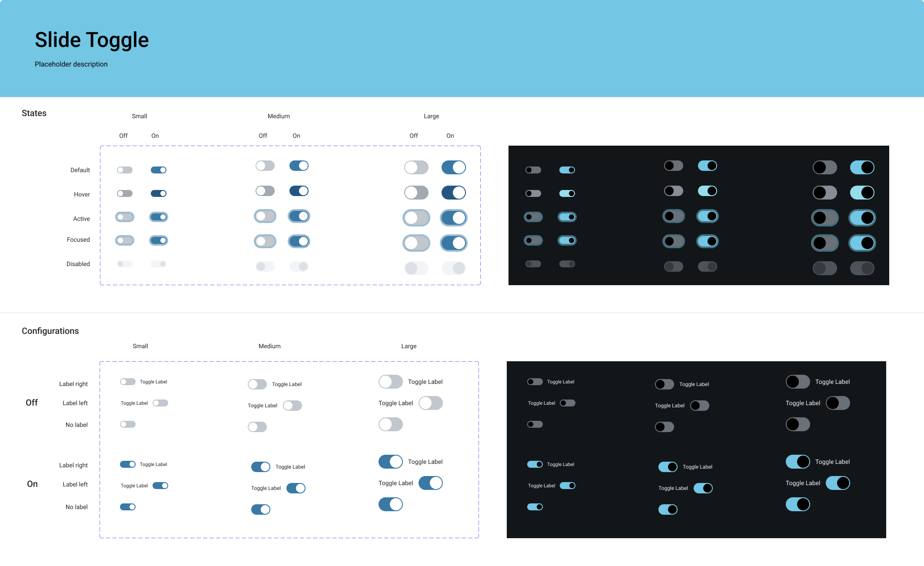Click the Placeholder description text

click(71, 64)
